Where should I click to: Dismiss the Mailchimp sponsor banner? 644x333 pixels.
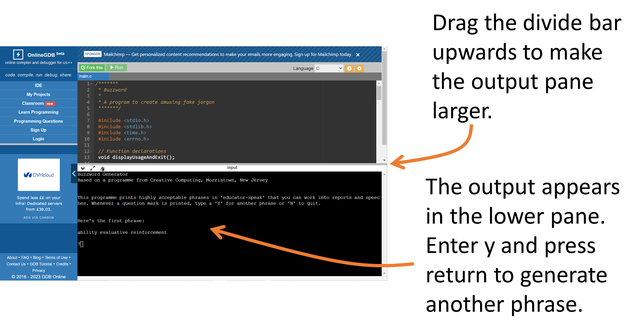tap(358, 55)
